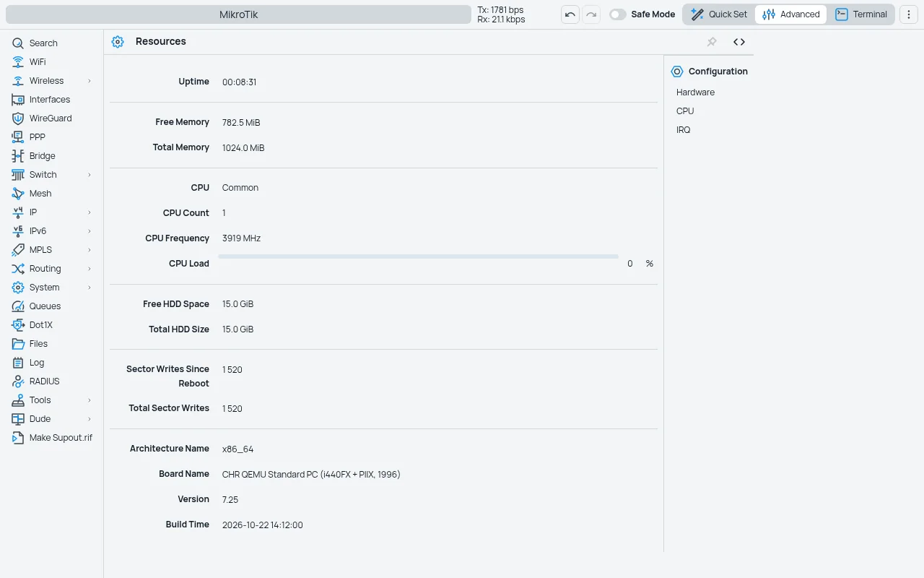
Task: Click the redo arrow button
Action: (591, 14)
